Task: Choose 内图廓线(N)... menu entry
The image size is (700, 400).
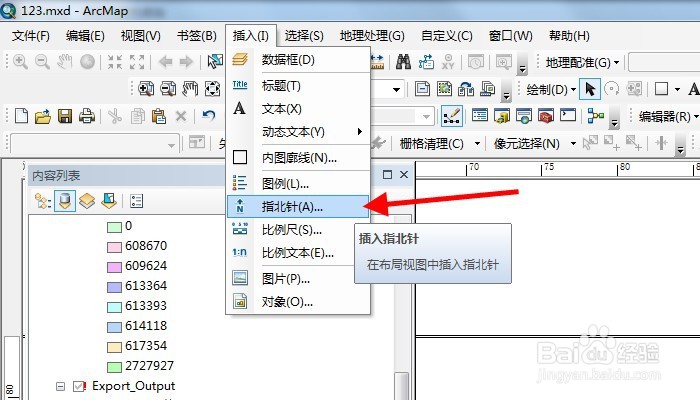Action: [298, 158]
